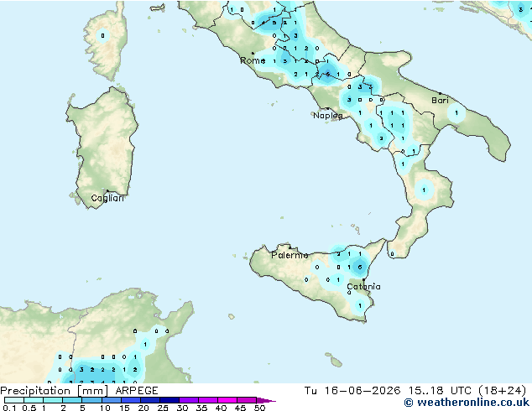Screen dimensions: 532x411
Task: Click the Palermo city label
Action: pyautogui.click(x=289, y=255)
